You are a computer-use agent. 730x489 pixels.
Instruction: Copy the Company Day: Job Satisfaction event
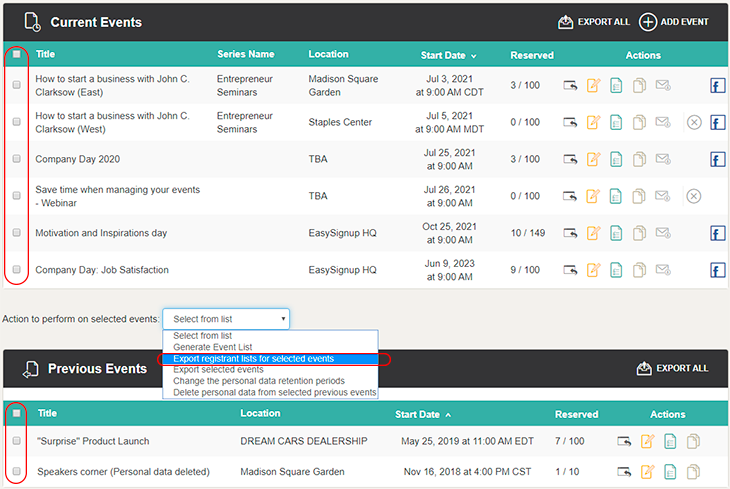coord(639,270)
